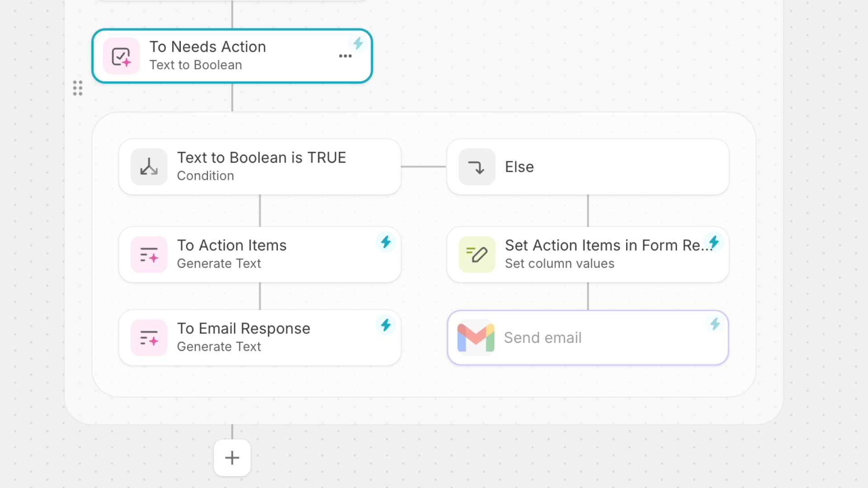Click the lightning bolt on Set Action Items

[x=714, y=242]
